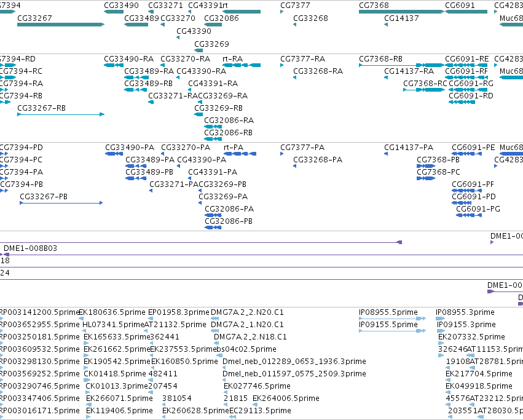Click transcript label CG7377-RA

click(x=303, y=59)
